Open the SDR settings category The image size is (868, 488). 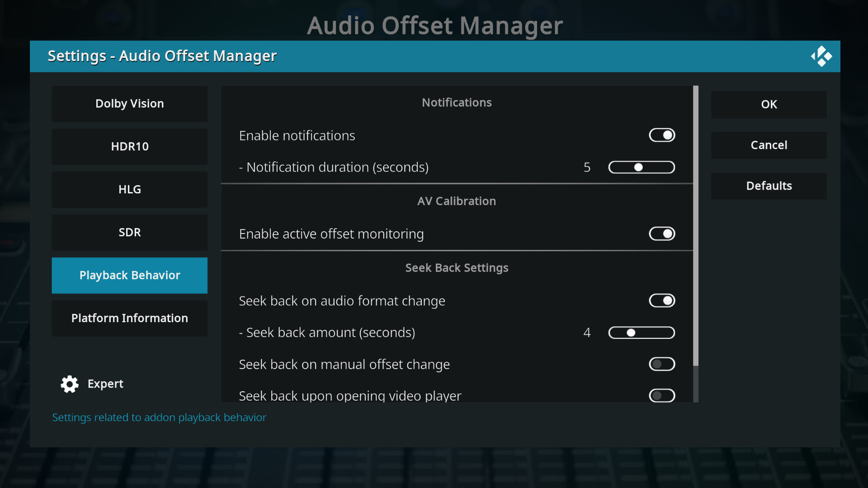130,232
